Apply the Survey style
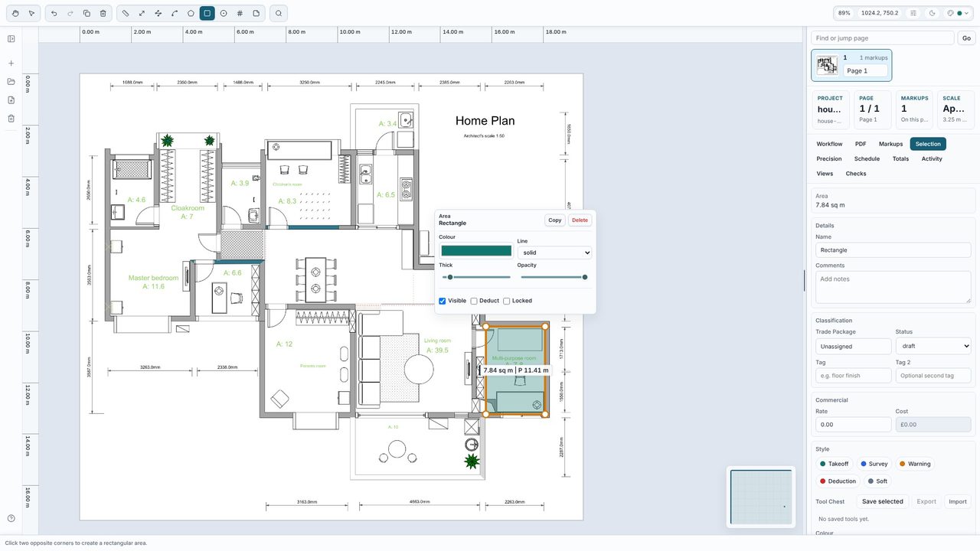Viewport: 980px width, 551px height. (x=874, y=464)
